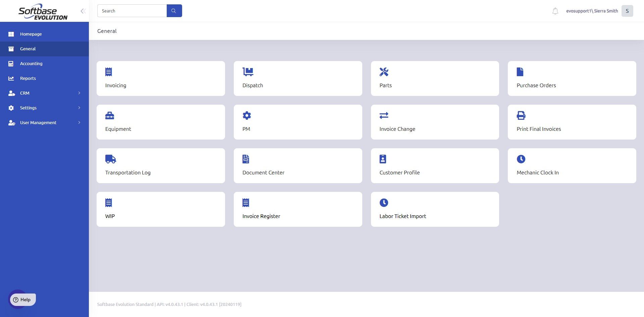Click the magnifier search button
Image resolution: width=644 pixels, height=317 pixels.
click(x=174, y=11)
